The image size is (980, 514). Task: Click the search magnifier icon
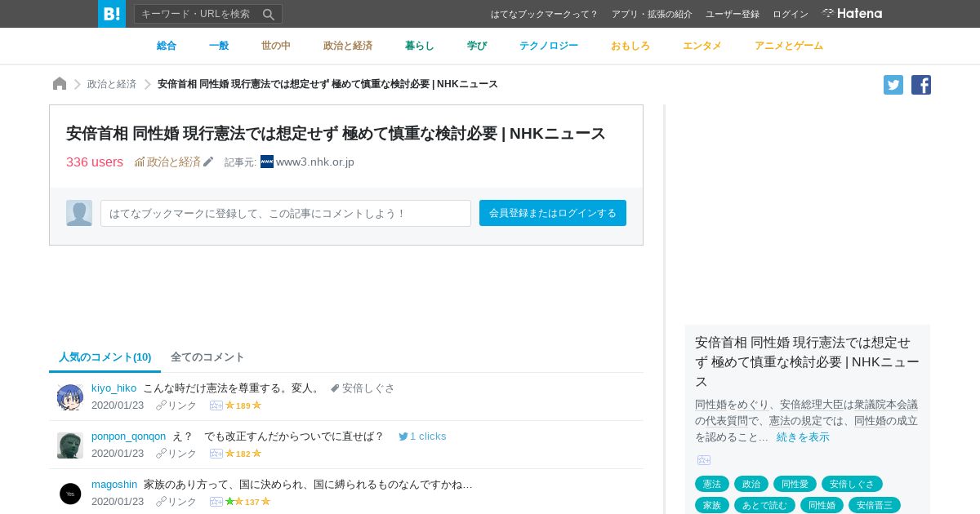(269, 14)
